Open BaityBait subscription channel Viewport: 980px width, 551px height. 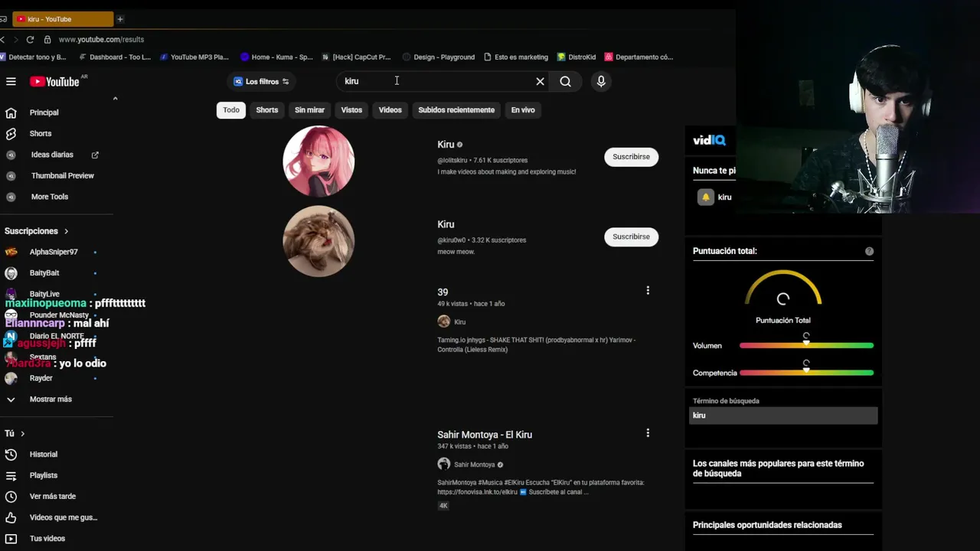tap(44, 273)
